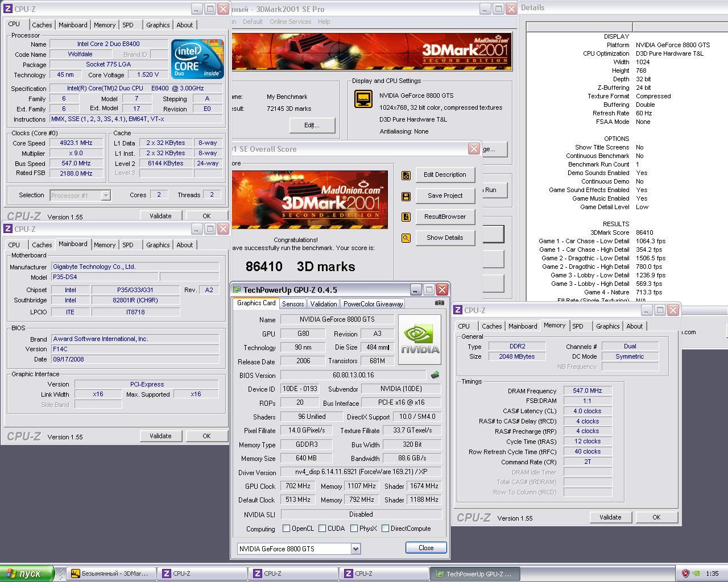
Task: Click the BIOS save chip icon in GPU-Z
Action: (x=435, y=375)
